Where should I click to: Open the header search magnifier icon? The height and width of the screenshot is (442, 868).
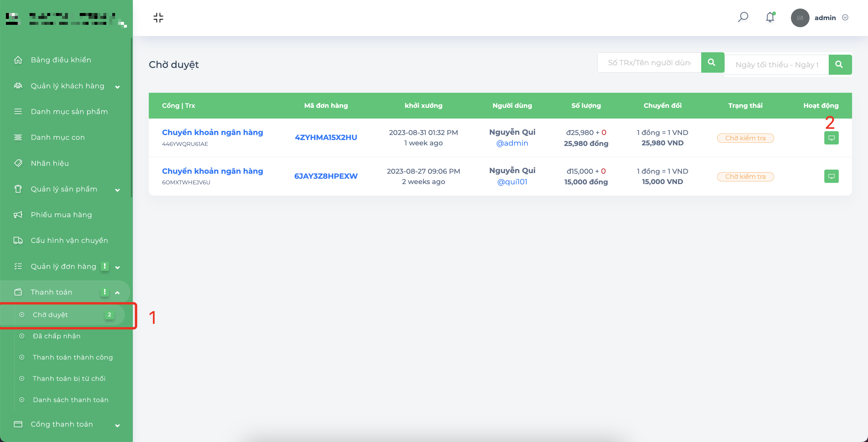tap(743, 17)
